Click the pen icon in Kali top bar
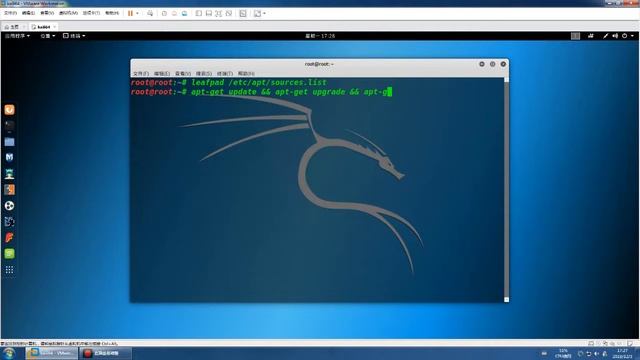Image resolution: width=640 pixels, height=360 pixels. click(605, 36)
